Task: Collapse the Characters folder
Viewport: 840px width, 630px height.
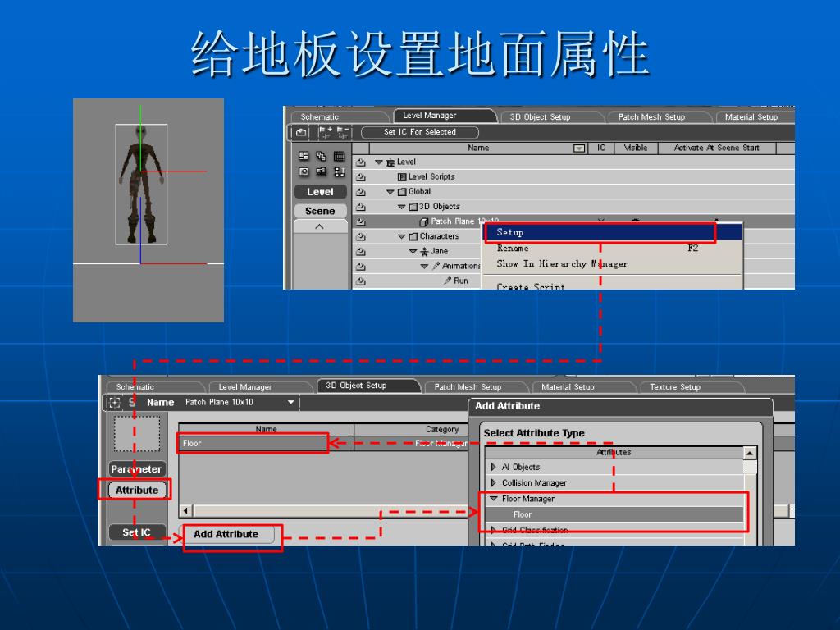Action: point(401,236)
